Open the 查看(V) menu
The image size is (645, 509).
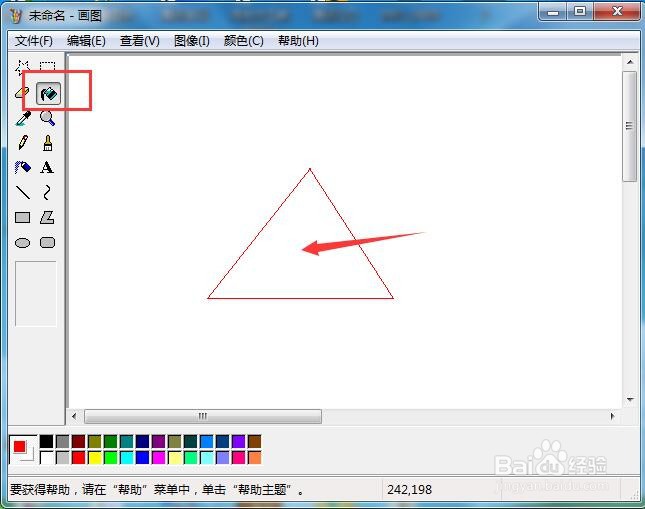click(139, 41)
